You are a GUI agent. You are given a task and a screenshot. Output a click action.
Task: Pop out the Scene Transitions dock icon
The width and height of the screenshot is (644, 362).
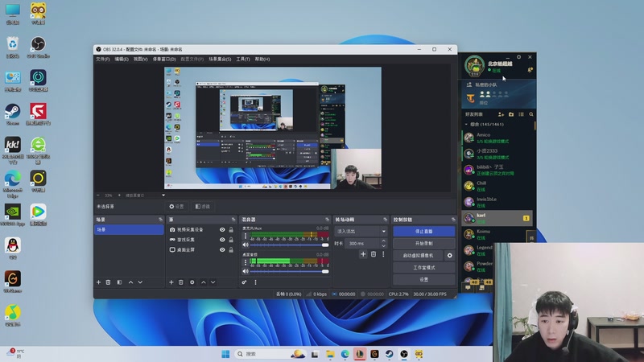click(x=386, y=220)
